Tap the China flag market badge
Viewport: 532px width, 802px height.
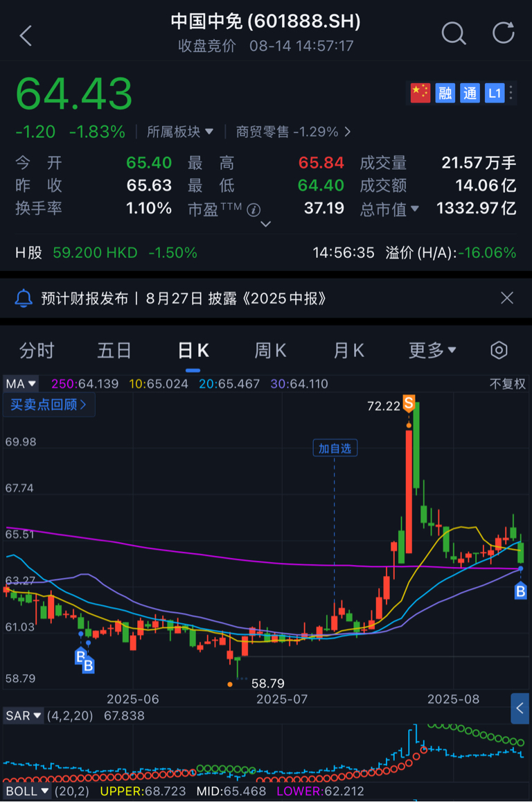click(x=420, y=93)
